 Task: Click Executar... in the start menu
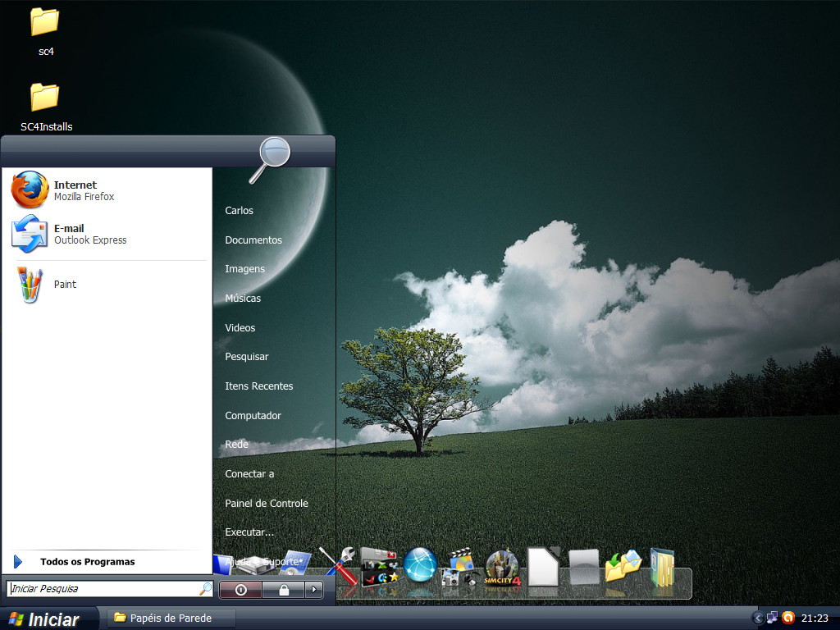(x=249, y=532)
